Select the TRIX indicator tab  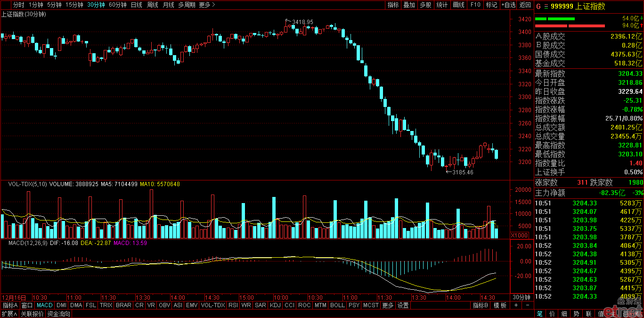[106, 305]
